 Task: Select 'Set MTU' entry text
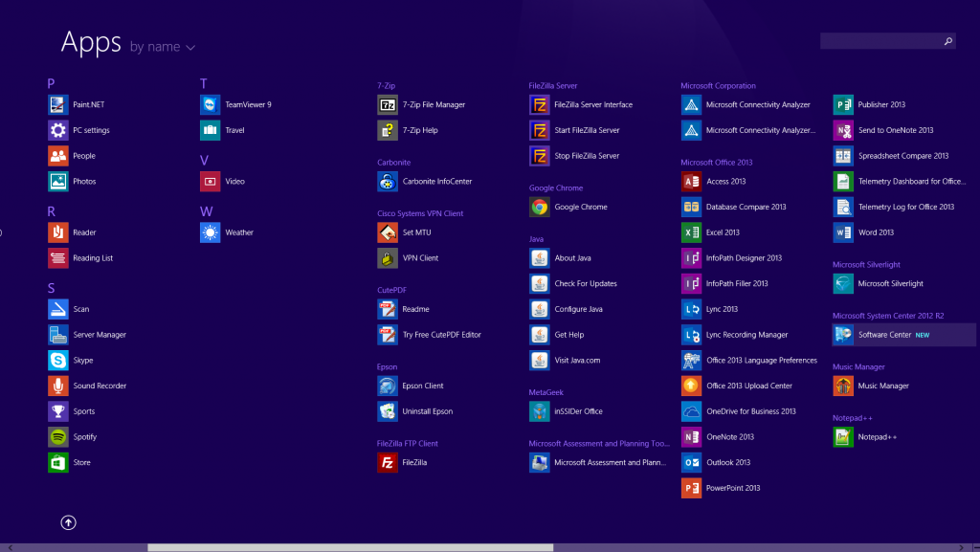(417, 232)
